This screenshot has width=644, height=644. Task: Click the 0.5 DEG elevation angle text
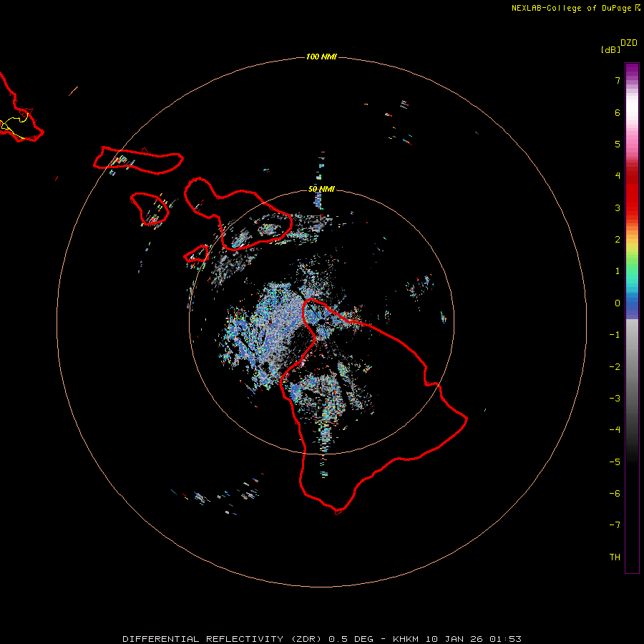click(351, 639)
